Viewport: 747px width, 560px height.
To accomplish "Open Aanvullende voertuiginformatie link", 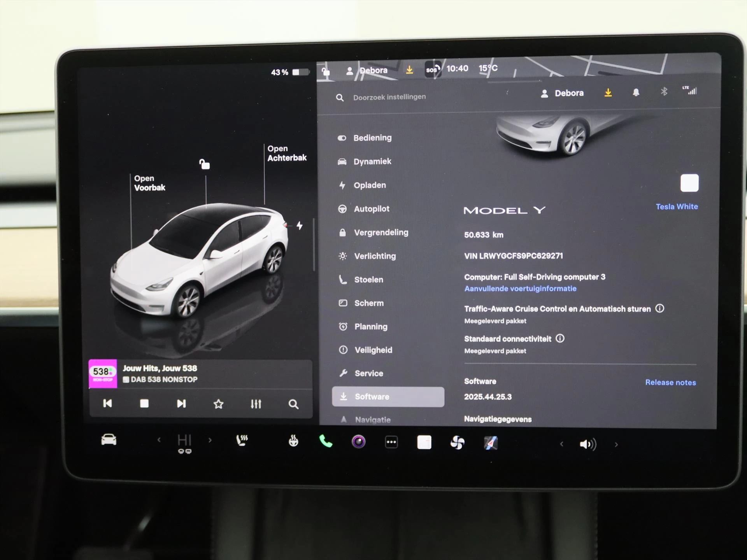I will pyautogui.click(x=520, y=289).
